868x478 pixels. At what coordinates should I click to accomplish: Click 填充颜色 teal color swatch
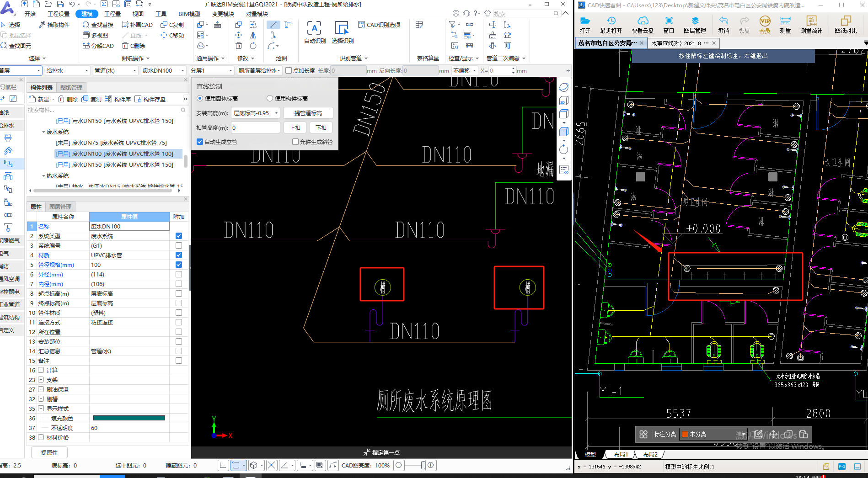(x=129, y=418)
